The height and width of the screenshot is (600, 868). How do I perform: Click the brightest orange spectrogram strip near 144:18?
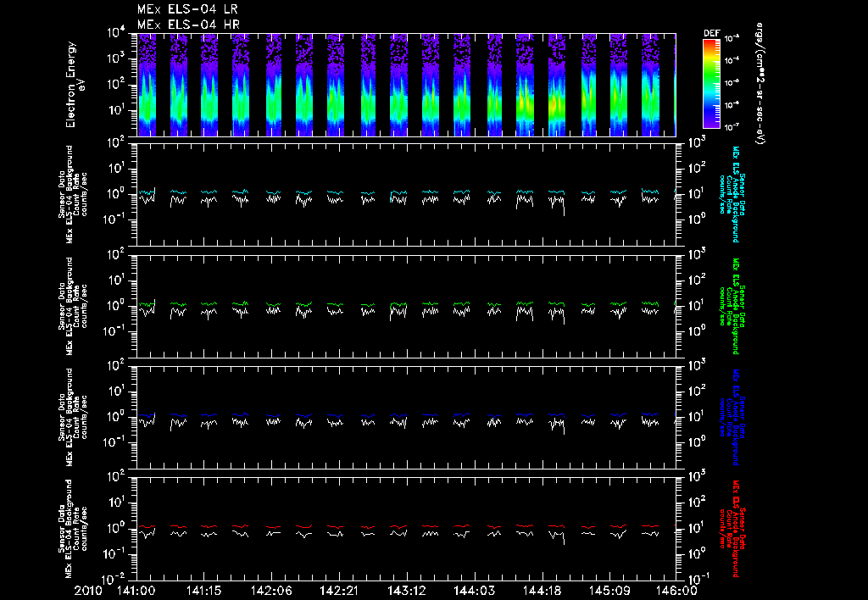556,85
